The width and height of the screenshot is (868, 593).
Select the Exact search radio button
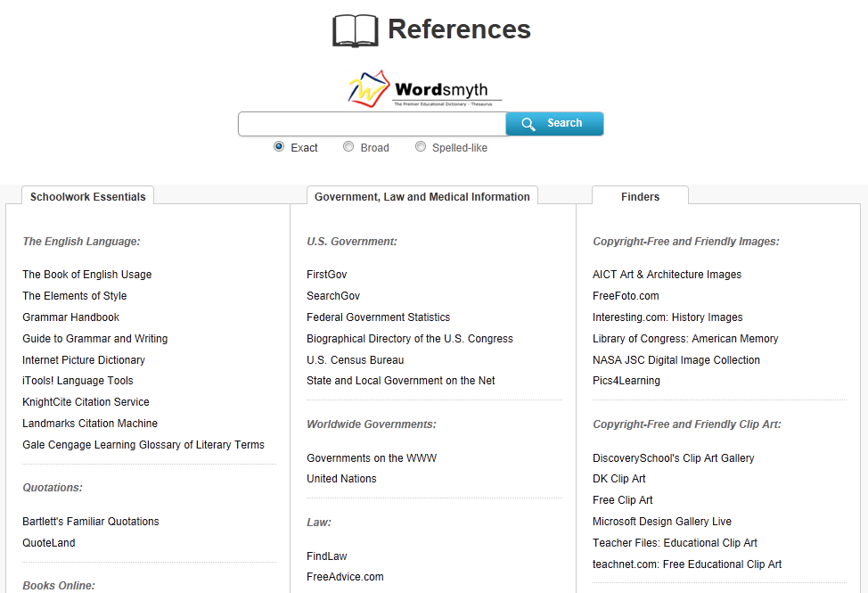[x=279, y=147]
